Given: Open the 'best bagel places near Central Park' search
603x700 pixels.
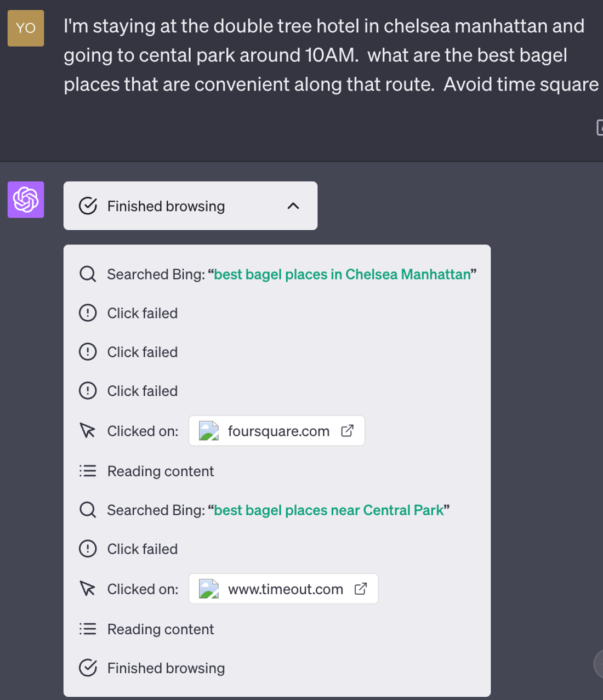Looking at the screenshot, I should point(328,510).
